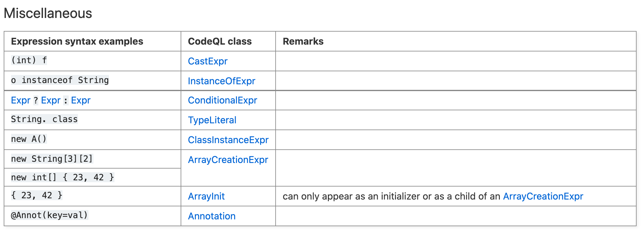The width and height of the screenshot is (644, 233).
Task: Click the 'new String[3][2]' code example
Action: (x=52, y=159)
